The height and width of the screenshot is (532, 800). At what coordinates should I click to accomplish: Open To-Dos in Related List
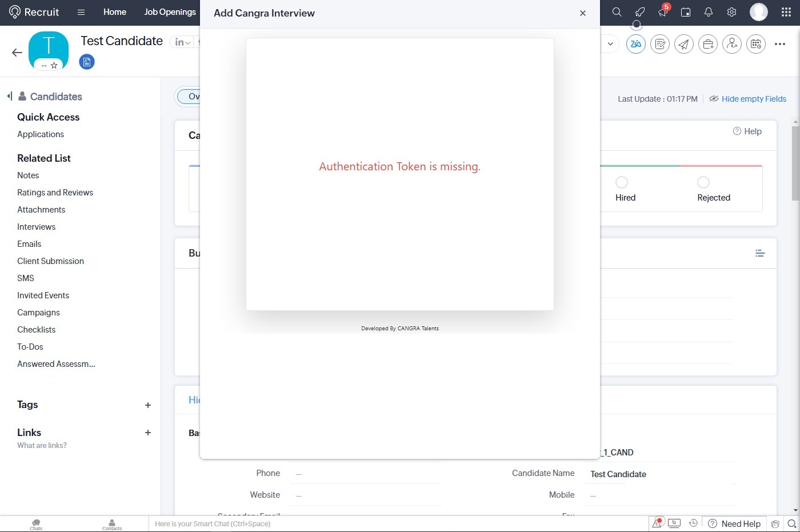(30, 347)
